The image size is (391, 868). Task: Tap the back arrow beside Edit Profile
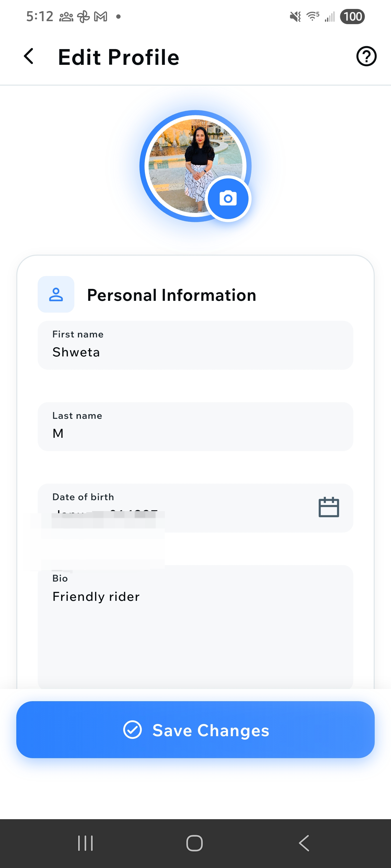(x=29, y=56)
